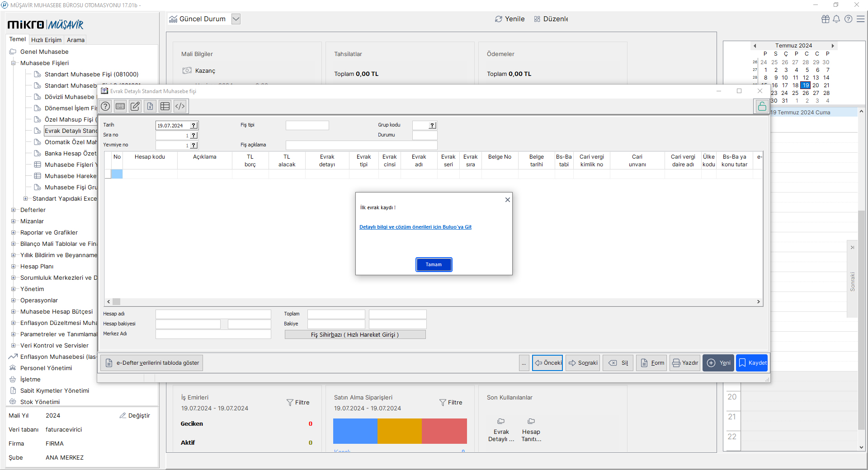The height and width of the screenshot is (470, 868).
Task: Go to next month in the calendar
Action: pyautogui.click(x=832, y=46)
